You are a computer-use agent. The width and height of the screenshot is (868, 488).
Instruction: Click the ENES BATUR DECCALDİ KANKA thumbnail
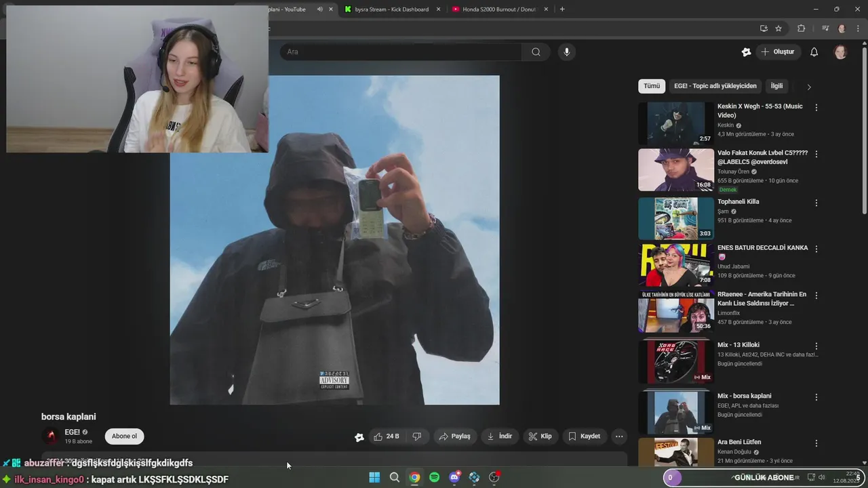(676, 265)
